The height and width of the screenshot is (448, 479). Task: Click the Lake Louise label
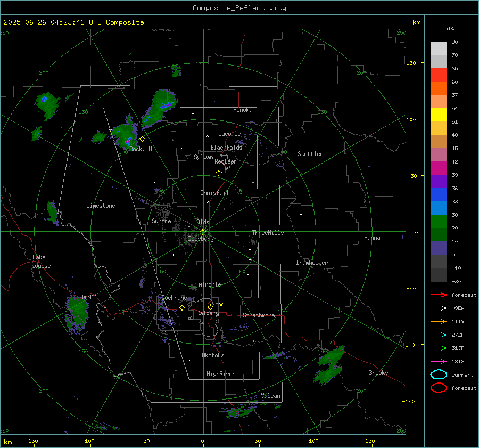tap(41, 262)
